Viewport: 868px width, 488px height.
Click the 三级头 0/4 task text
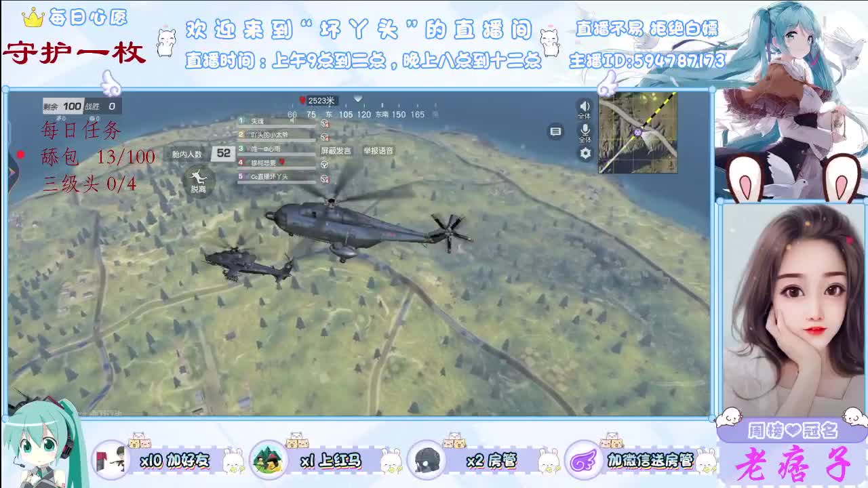tap(89, 184)
